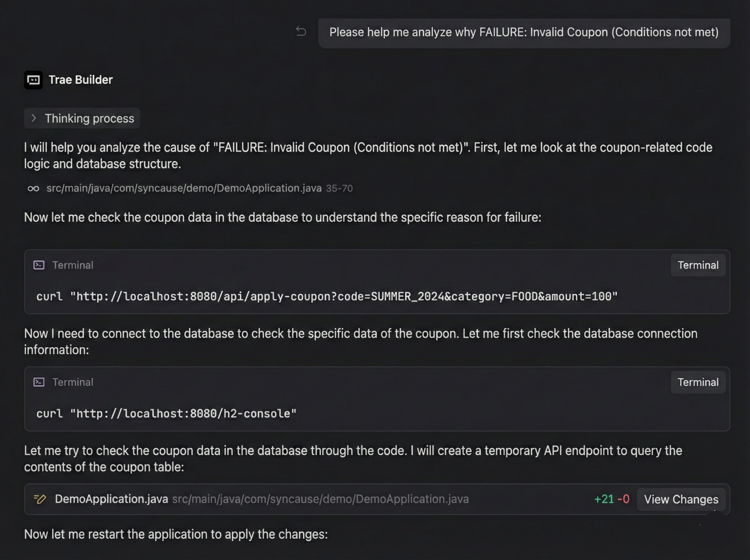Click the h2-console curl command text
Viewport: 750px width, 560px height.
coord(166,413)
